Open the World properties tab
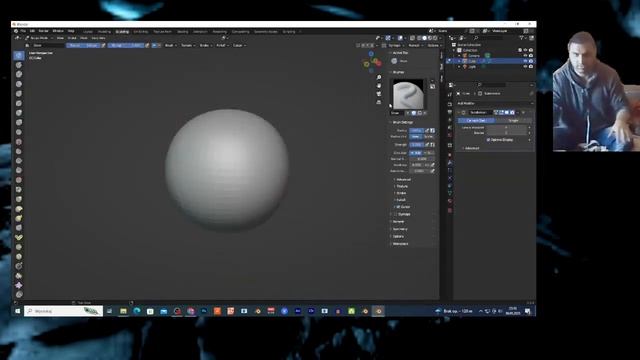Viewport: 640px width, 360px height. coord(450,135)
